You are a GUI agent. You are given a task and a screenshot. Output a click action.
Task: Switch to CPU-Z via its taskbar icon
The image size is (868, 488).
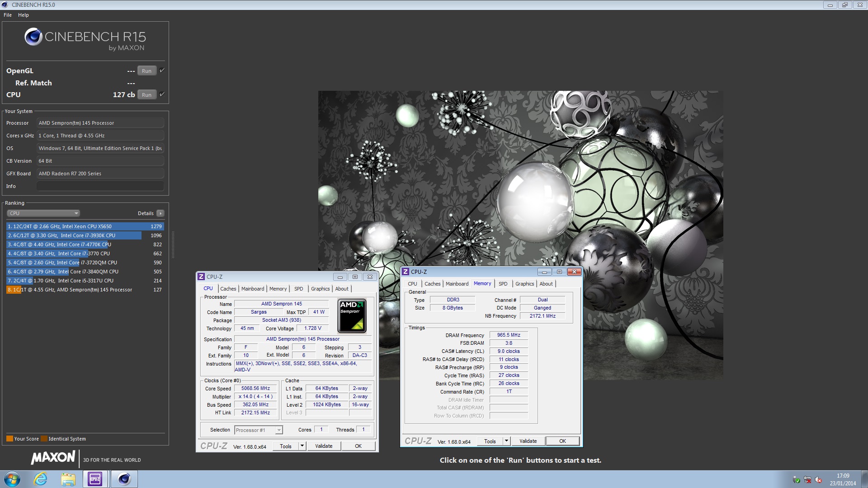click(95, 479)
